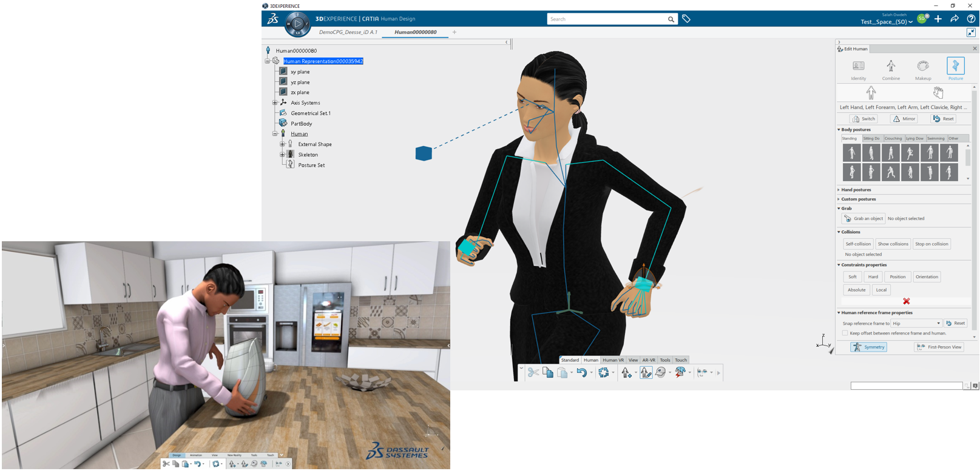Expand the Axis Systems tree node
Screen dimensions: 980x471
[274, 103]
